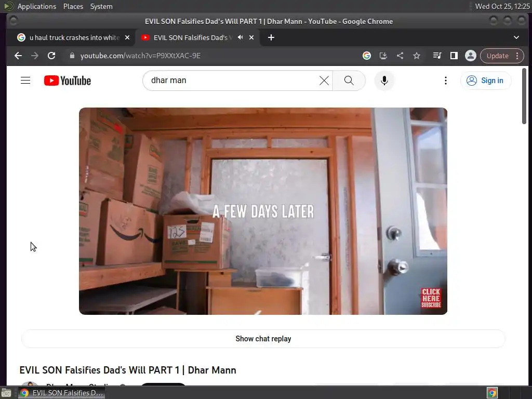532x399 pixels.
Task: Expand the tab search chevron
Action: coord(516,37)
